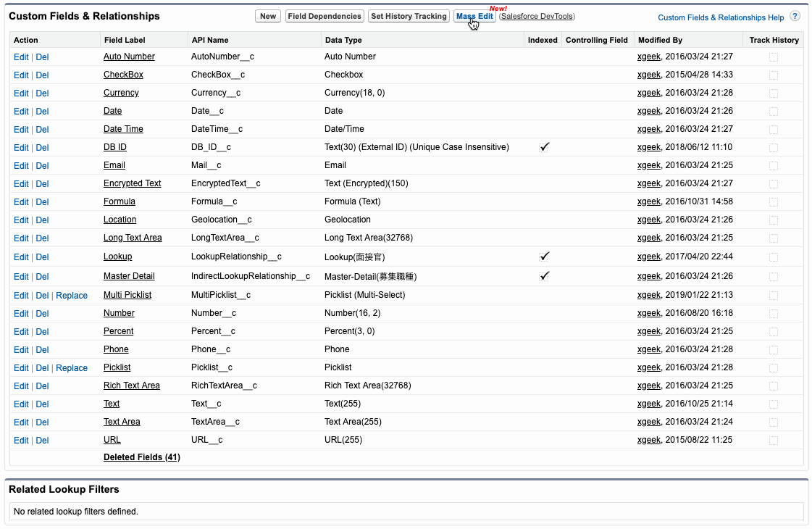The width and height of the screenshot is (812, 529).
Task: Open the DB ID field link
Action: pos(115,147)
